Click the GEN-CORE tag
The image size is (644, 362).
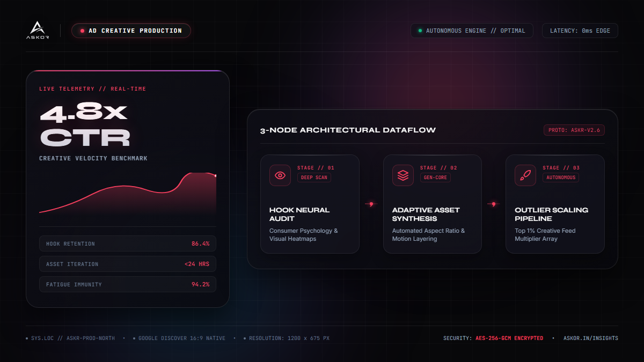[435, 178]
